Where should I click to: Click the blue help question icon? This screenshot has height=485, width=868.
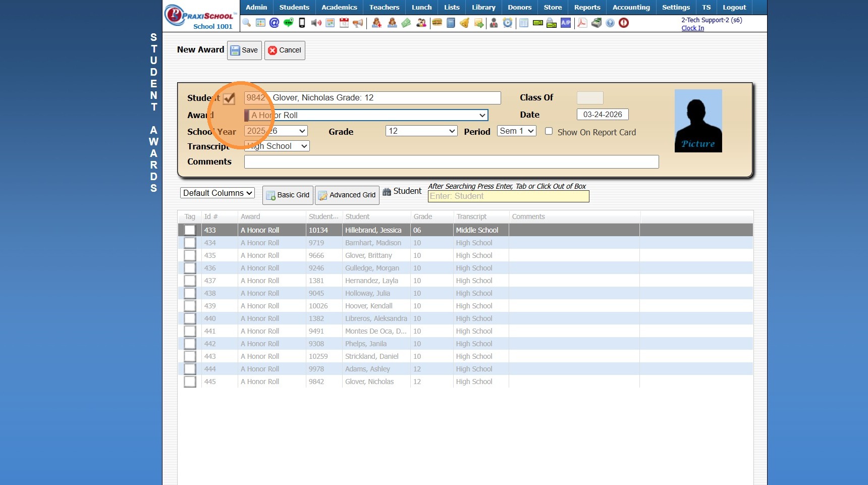click(x=610, y=23)
